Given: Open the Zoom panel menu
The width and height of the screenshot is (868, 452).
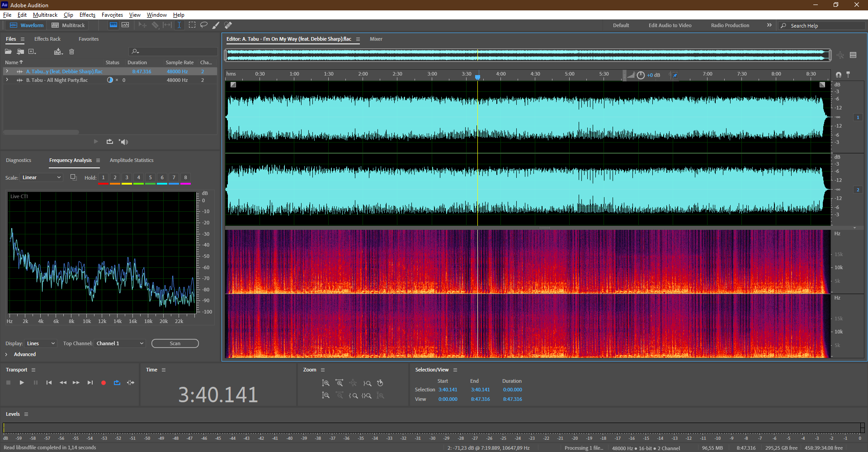Looking at the screenshot, I should 323,370.
